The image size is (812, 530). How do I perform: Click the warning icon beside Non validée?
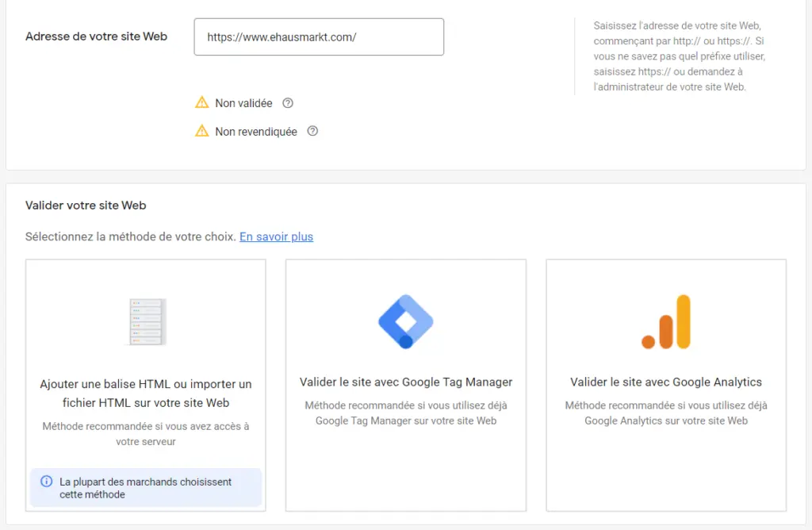202,102
